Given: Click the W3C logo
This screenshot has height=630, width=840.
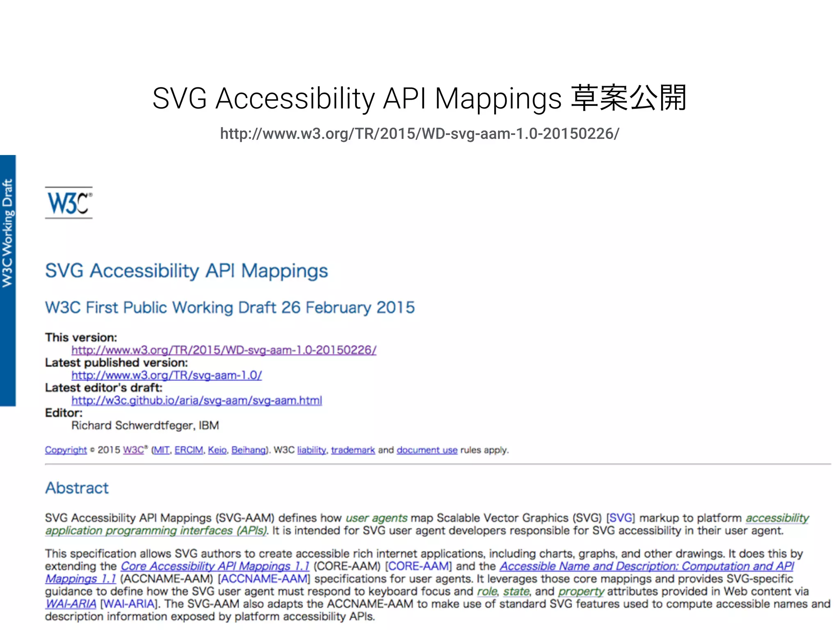Looking at the screenshot, I should 69,203.
